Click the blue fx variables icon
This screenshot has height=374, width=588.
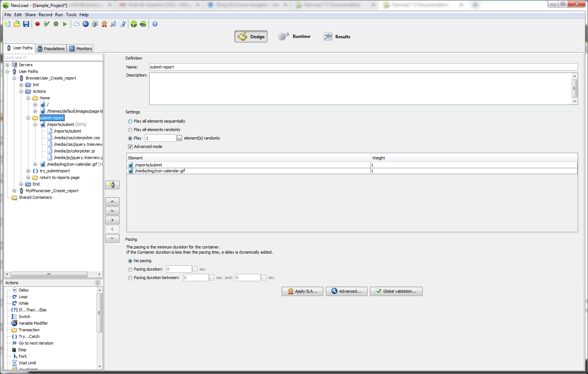click(x=86, y=24)
